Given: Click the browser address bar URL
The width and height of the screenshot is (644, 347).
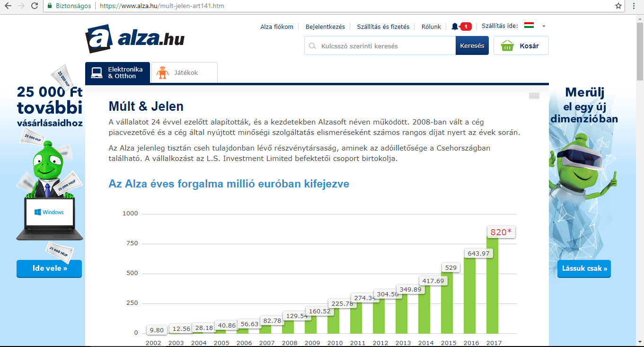Looking at the screenshot, I should (162, 6).
